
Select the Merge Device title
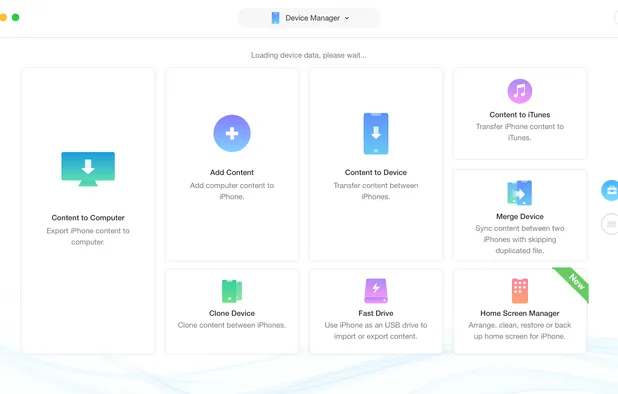pos(519,216)
